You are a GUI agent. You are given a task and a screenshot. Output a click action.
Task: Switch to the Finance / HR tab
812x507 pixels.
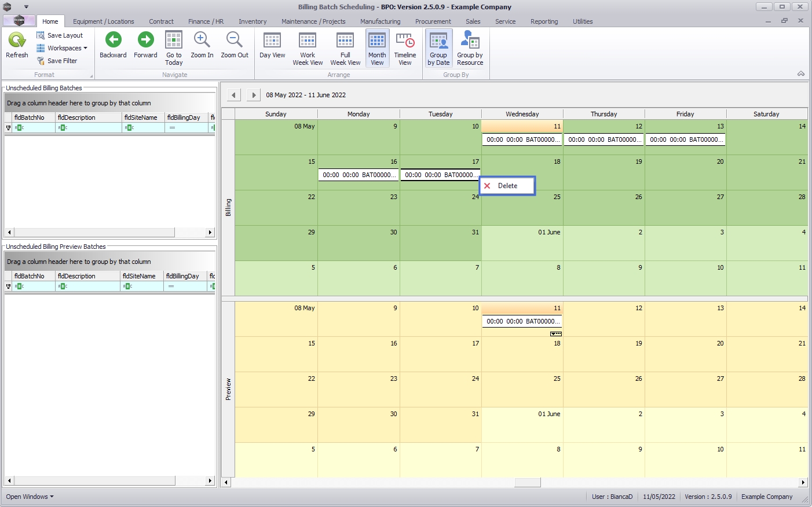click(x=206, y=21)
